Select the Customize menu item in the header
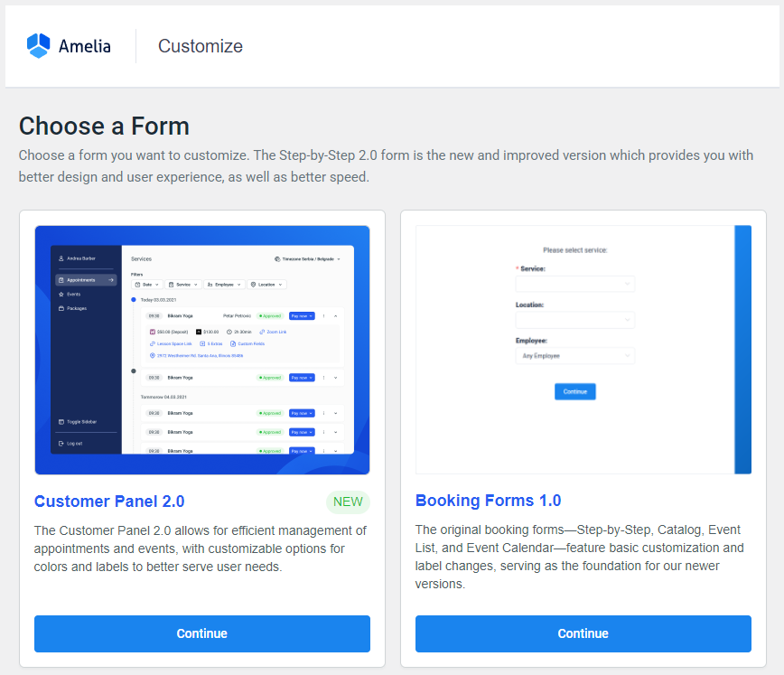Image resolution: width=784 pixels, height=675 pixels. coord(200,45)
